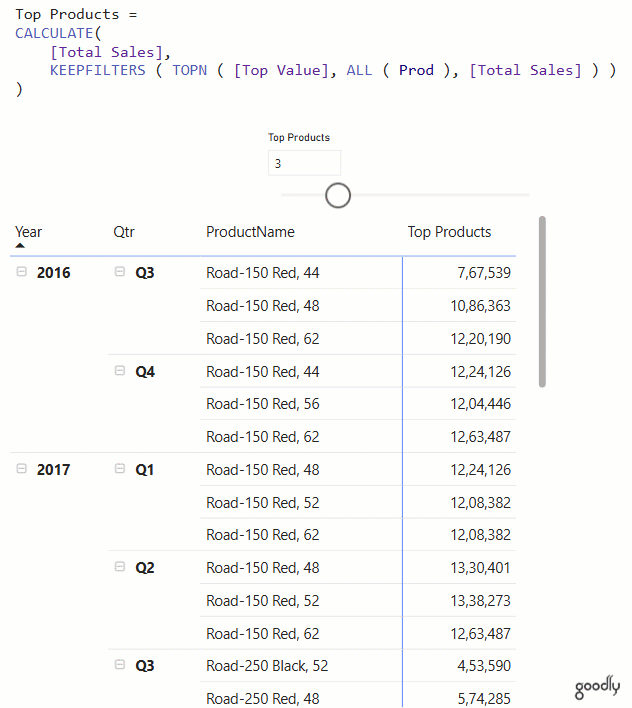This screenshot has width=632, height=708.
Task: Collapse the 2016 year row
Action: click(x=22, y=272)
